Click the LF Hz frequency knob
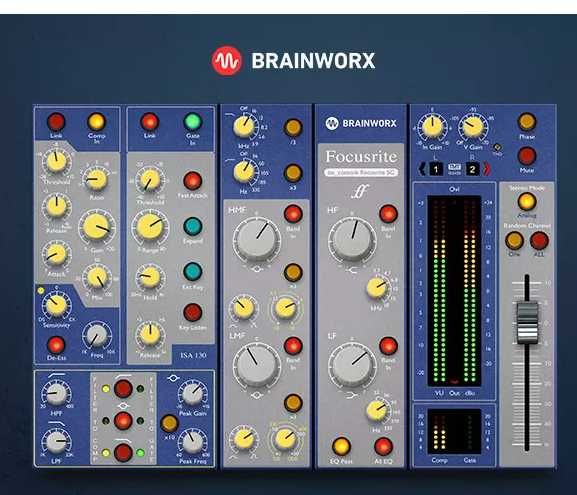Viewport: 577px width, 495px height. [377, 411]
